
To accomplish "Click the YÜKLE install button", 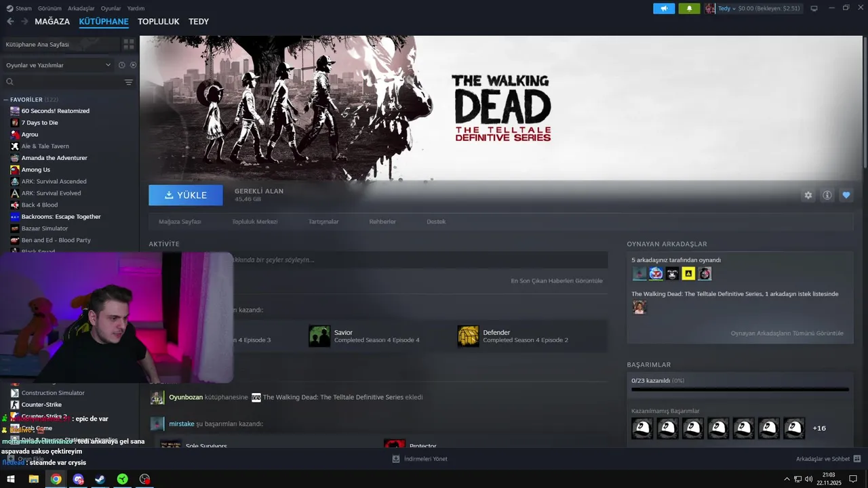I will (186, 195).
